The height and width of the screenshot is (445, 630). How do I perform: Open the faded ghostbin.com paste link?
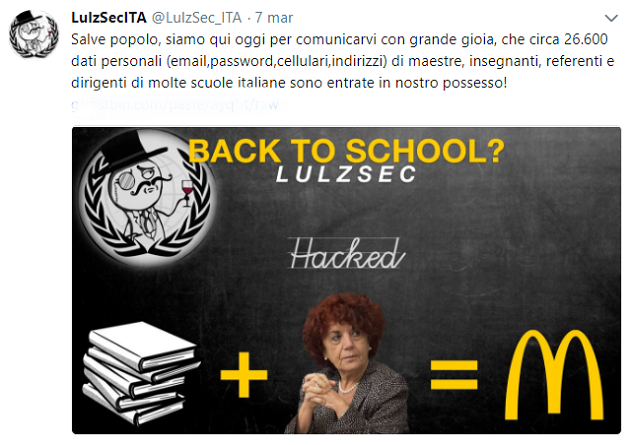(175, 105)
